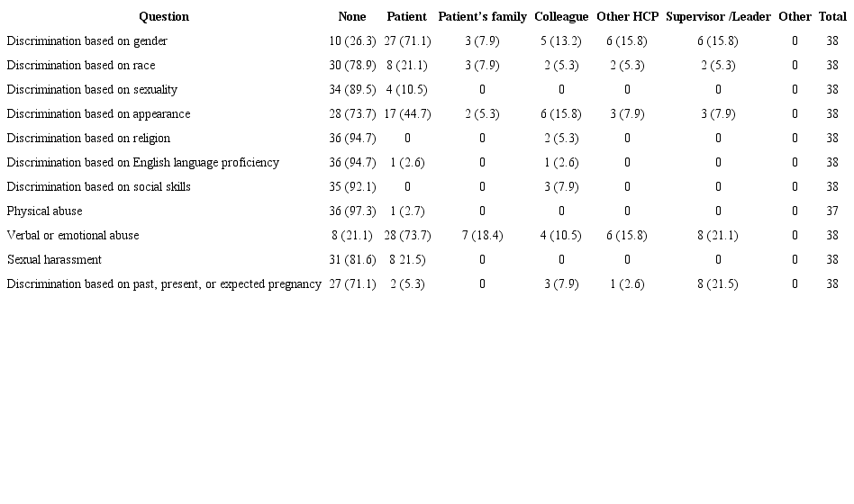The image size is (854, 504).
Task: Select the pregnancy discrimination row label
Action: tap(164, 284)
